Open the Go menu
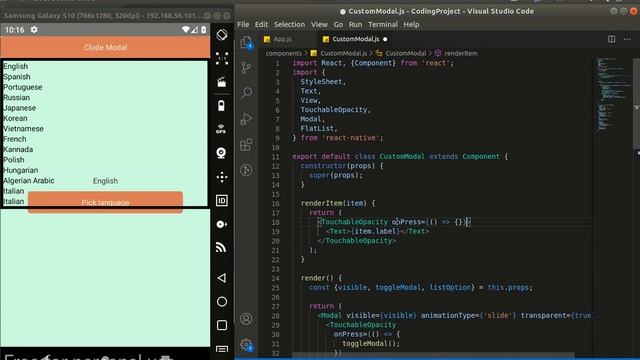 (x=338, y=24)
